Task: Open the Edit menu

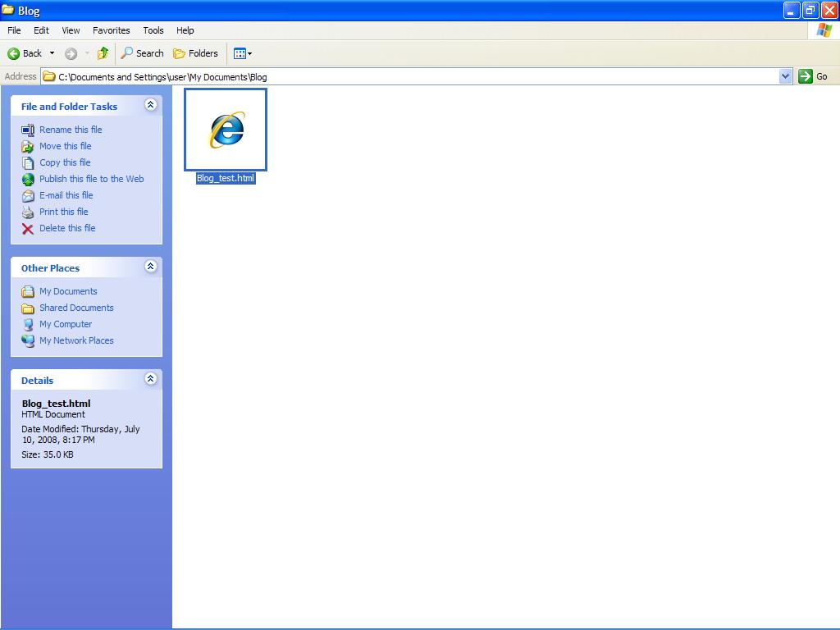Action: tap(41, 30)
